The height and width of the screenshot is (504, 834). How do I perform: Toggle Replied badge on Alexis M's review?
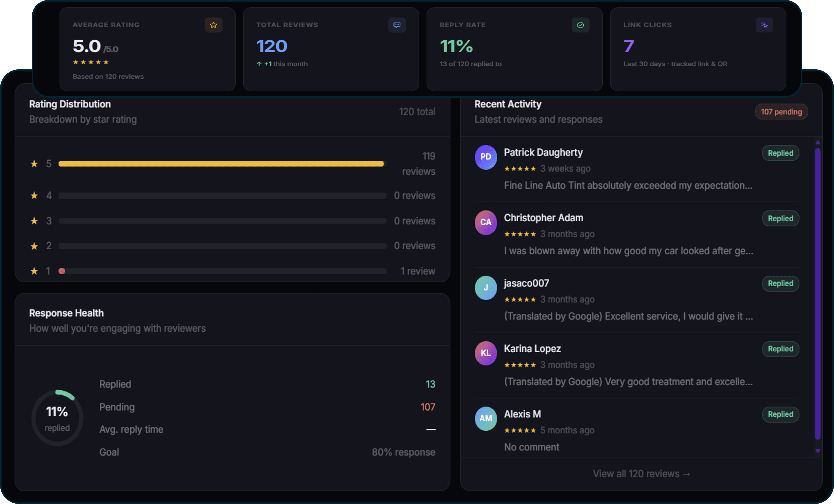780,414
